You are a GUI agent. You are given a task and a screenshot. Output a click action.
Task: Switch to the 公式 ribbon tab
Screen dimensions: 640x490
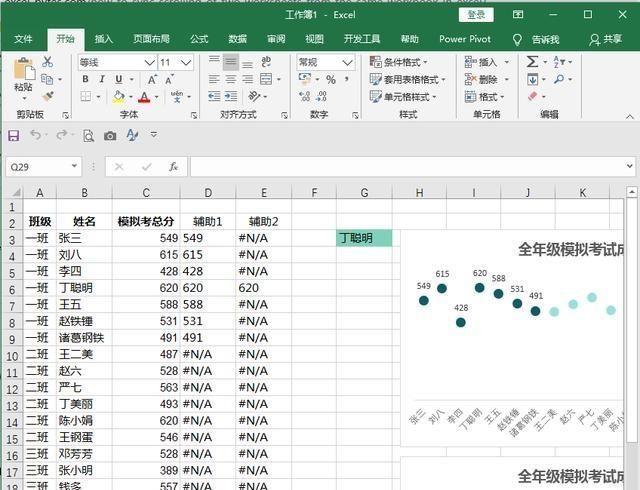(x=199, y=39)
